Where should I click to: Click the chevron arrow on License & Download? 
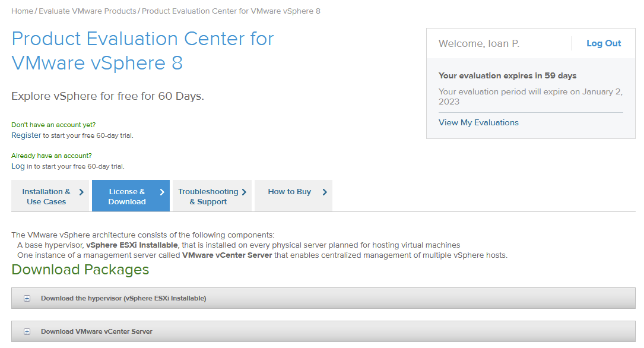[162, 192]
